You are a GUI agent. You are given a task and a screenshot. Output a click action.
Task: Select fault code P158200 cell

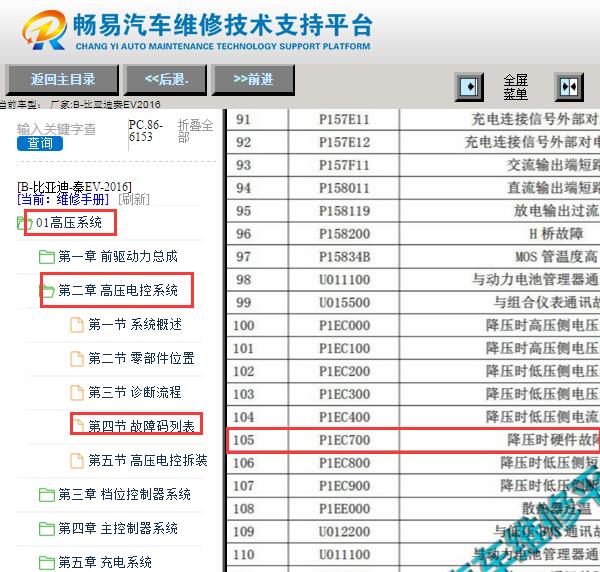click(344, 234)
